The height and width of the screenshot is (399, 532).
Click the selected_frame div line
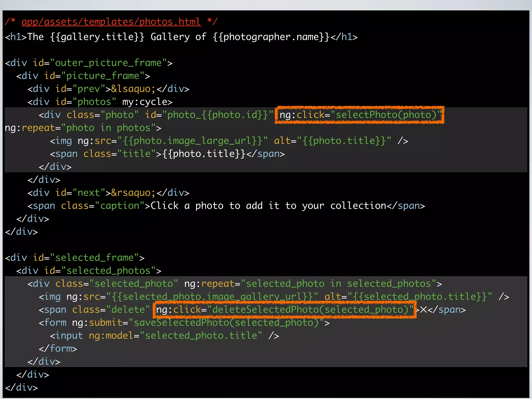coord(75,258)
